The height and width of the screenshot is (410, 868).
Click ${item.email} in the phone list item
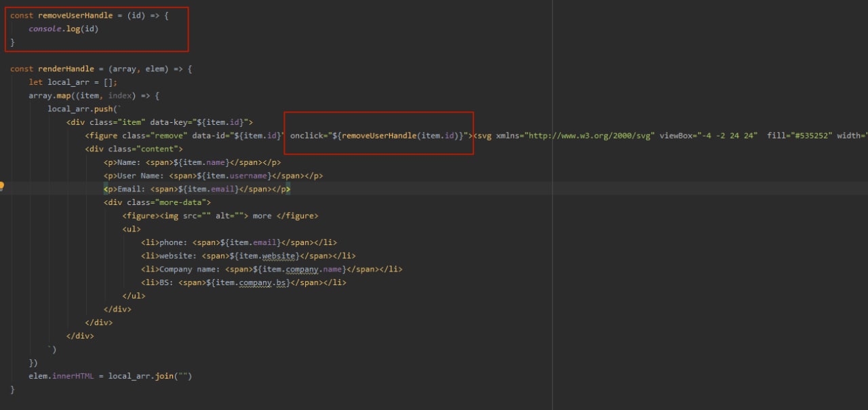pos(251,242)
